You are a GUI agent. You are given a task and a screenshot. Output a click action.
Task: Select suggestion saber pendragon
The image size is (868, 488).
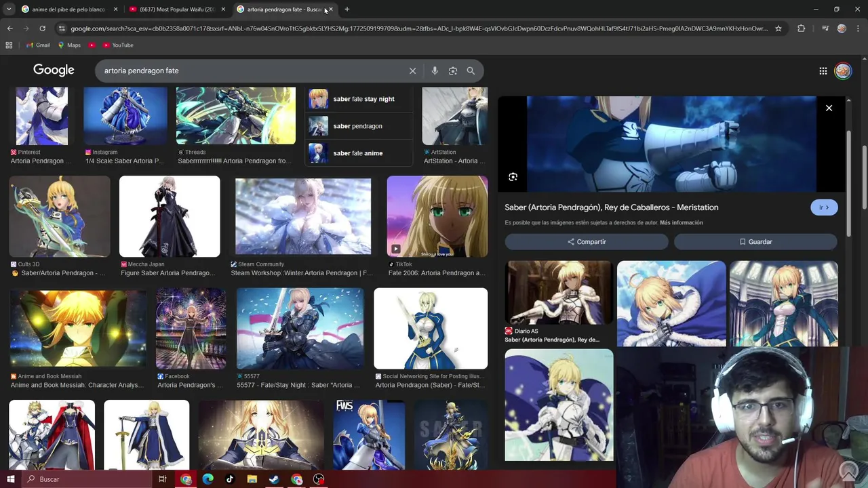click(x=359, y=126)
